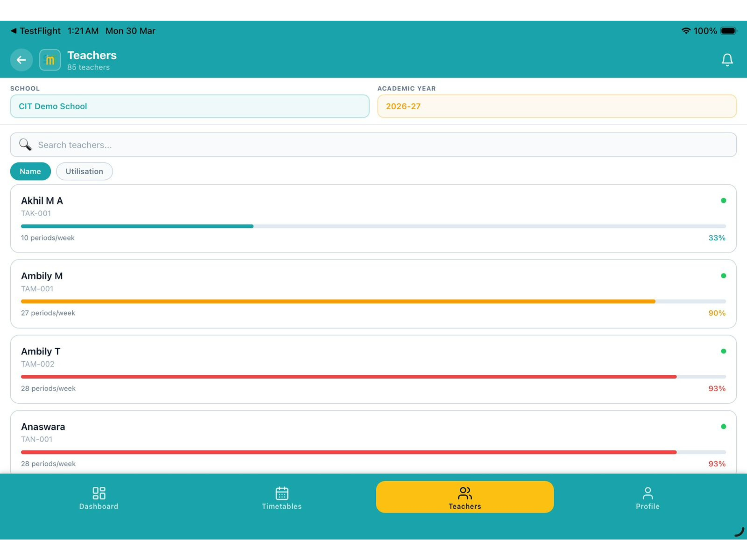Screen dimensions: 747x560
Task: Tap the back arrow button
Action: point(21,60)
